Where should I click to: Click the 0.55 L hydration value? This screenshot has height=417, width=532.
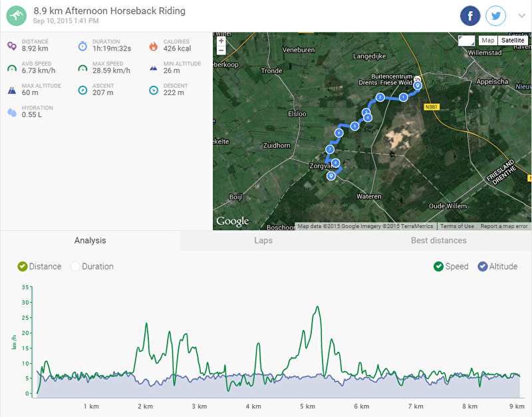pos(32,114)
